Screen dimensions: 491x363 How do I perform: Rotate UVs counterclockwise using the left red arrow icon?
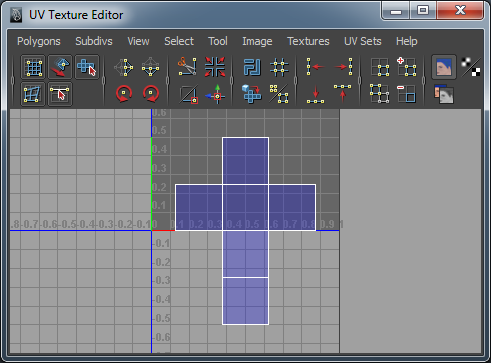pyautogui.click(x=124, y=94)
